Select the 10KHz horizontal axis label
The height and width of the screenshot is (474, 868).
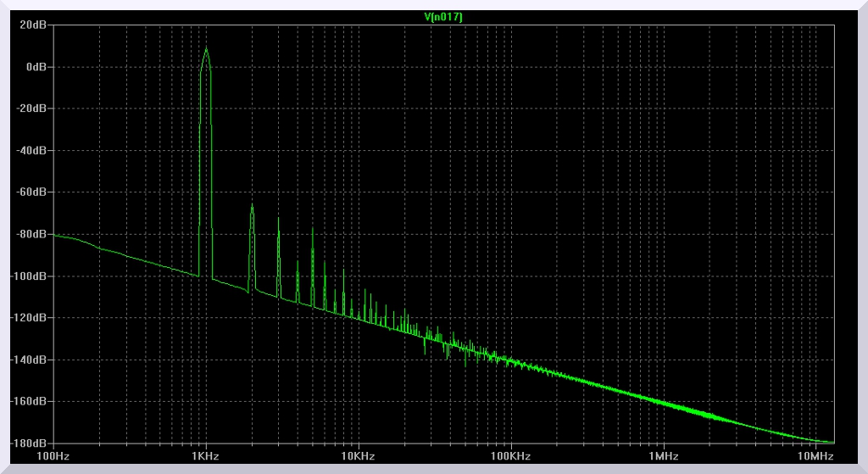pyautogui.click(x=358, y=456)
